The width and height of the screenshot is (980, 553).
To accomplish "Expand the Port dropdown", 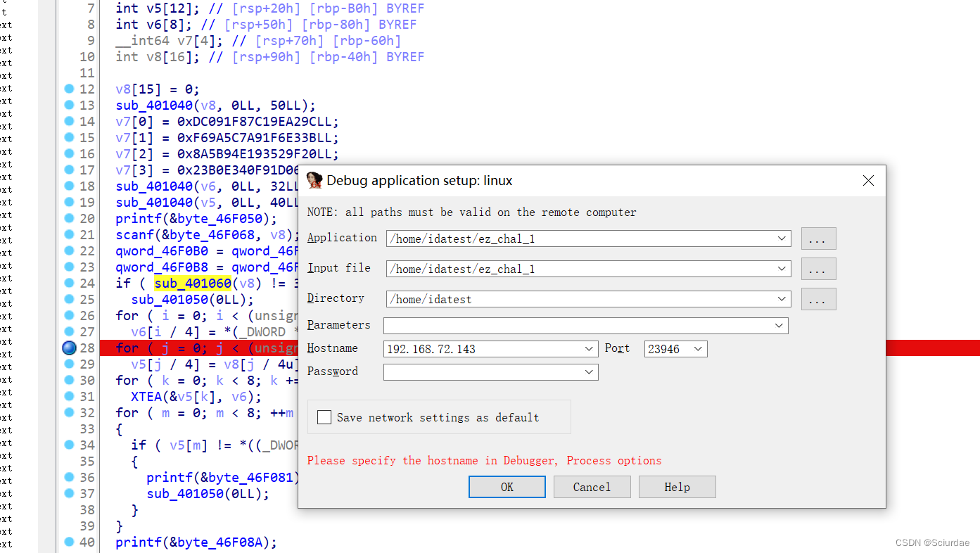I will coord(698,349).
